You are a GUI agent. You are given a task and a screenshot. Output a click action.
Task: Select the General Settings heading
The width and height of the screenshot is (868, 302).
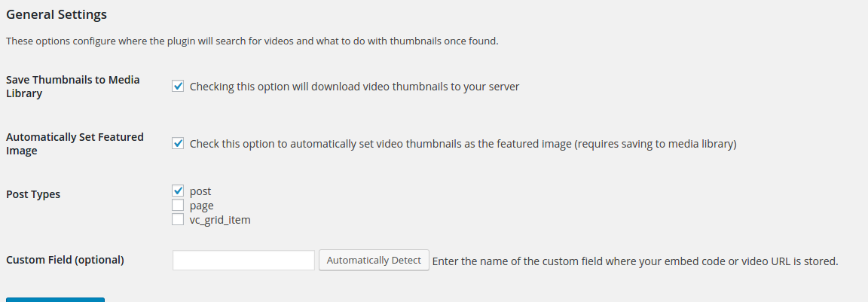coord(57,15)
